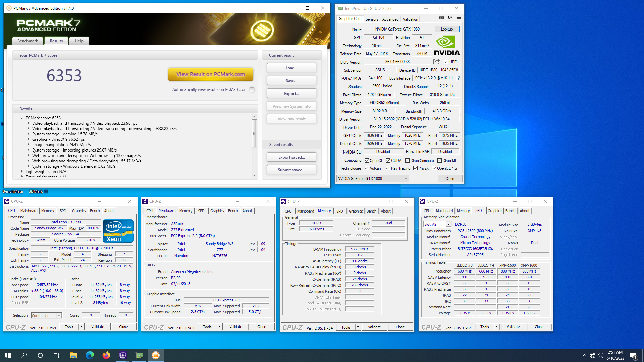Open the Socket #1 selection dropdown in CPU-Z
Image resolution: width=644 pixels, height=362 pixels.
[46, 315]
